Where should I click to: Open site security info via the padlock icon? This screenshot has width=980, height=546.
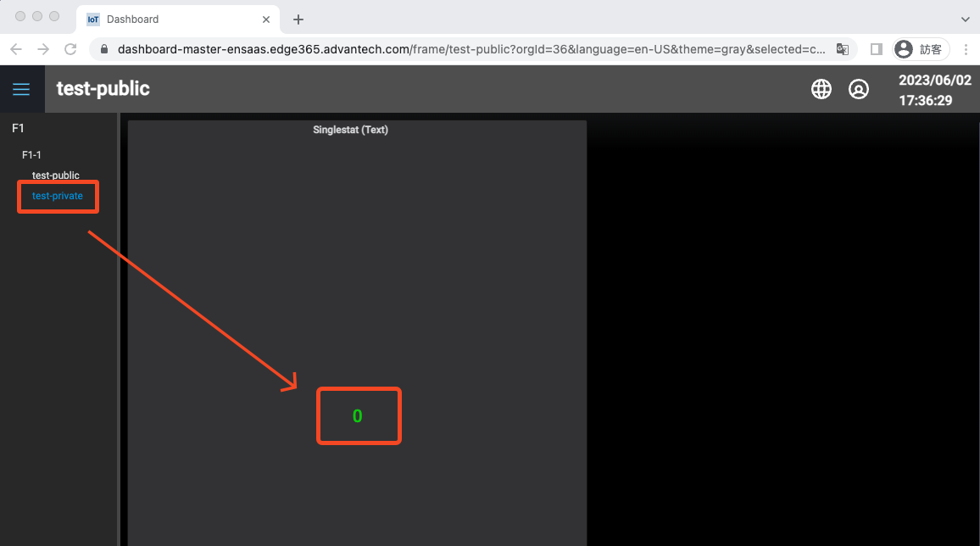coord(103,49)
